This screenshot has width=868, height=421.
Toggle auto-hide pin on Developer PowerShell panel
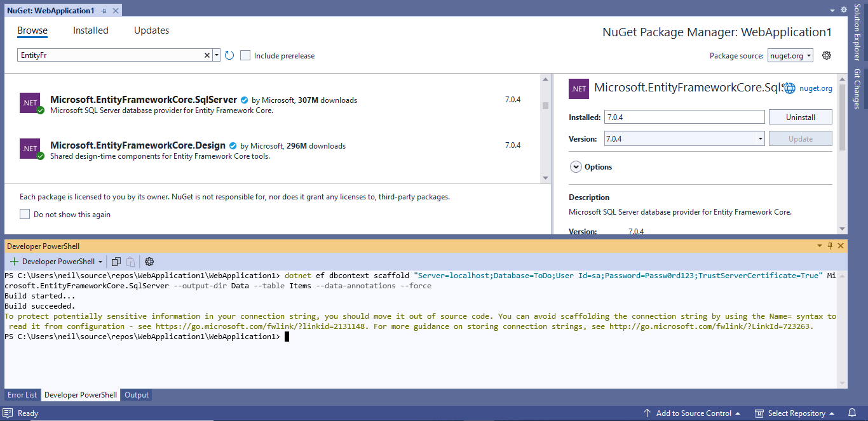pos(830,246)
